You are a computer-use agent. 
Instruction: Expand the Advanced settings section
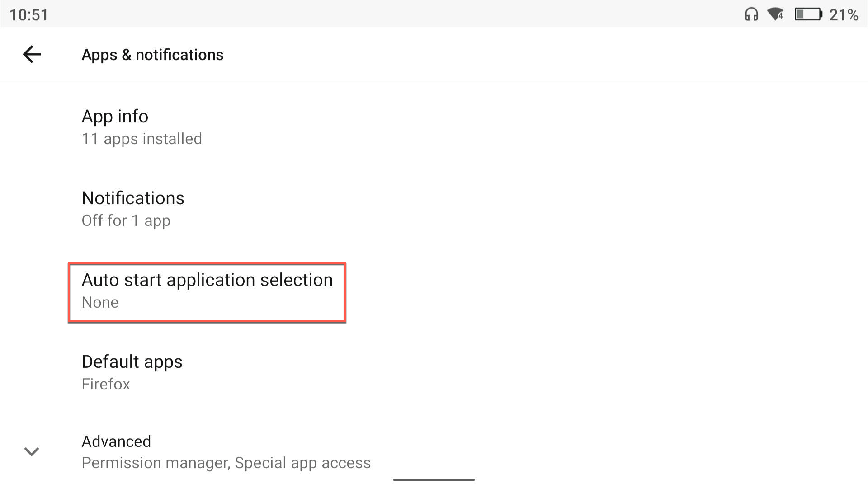click(434, 451)
